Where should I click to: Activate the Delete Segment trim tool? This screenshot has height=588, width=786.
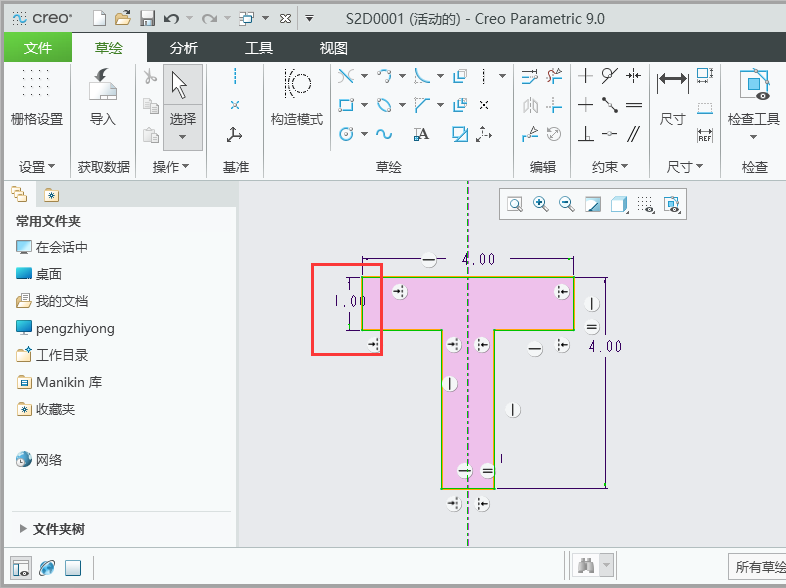pyautogui.click(x=554, y=76)
